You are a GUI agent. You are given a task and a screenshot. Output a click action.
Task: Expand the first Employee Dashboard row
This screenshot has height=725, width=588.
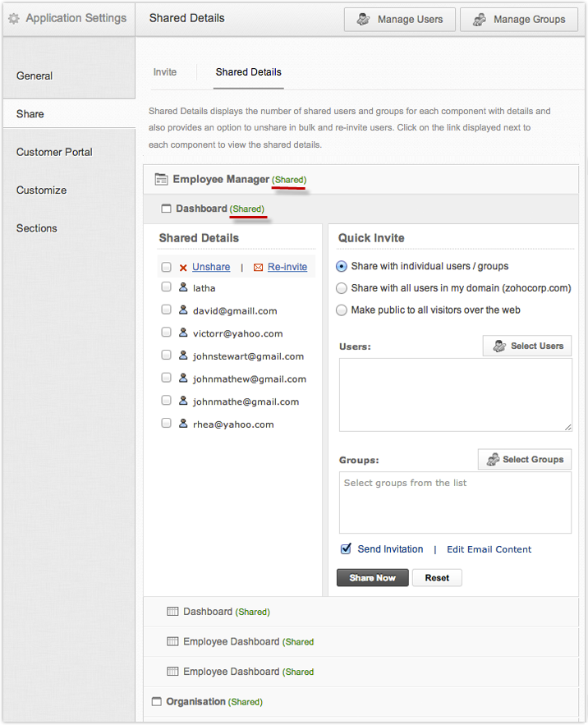(x=231, y=641)
